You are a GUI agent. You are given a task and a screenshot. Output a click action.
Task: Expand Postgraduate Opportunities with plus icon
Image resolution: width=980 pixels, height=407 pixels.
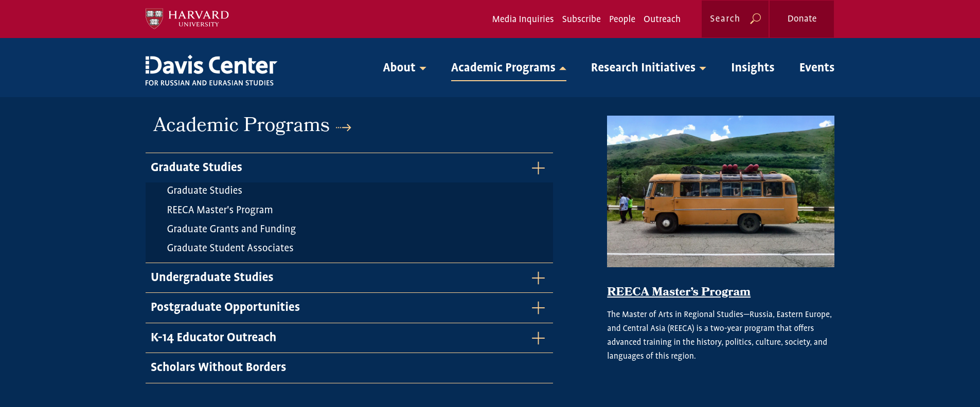click(538, 308)
